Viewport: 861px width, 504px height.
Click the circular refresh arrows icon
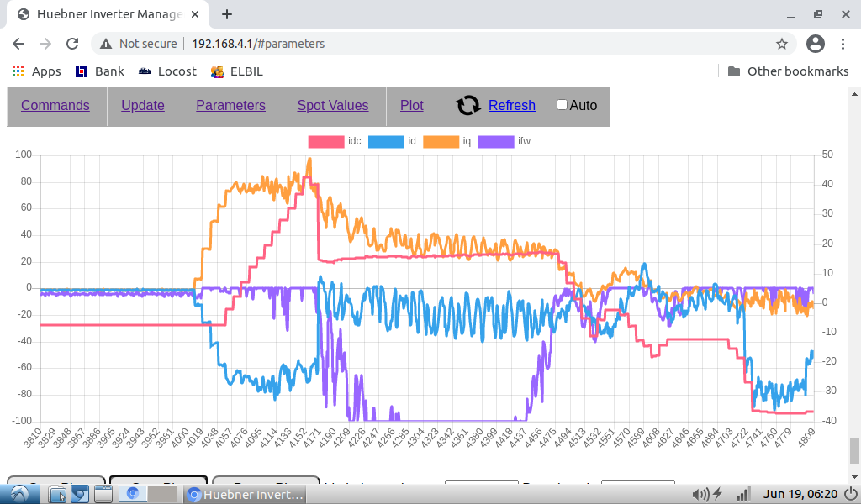[468, 105]
